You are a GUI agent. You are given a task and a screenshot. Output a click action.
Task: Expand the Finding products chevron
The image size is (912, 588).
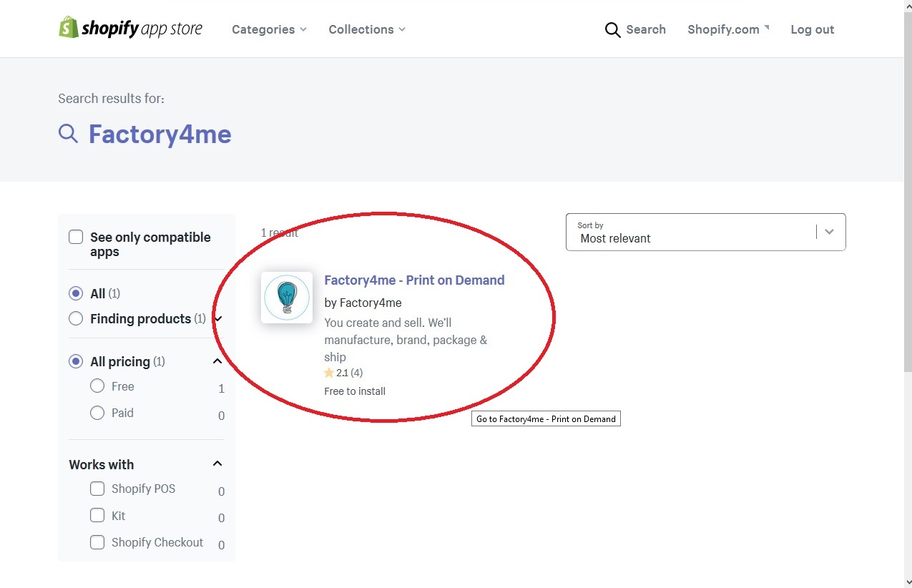coord(218,318)
